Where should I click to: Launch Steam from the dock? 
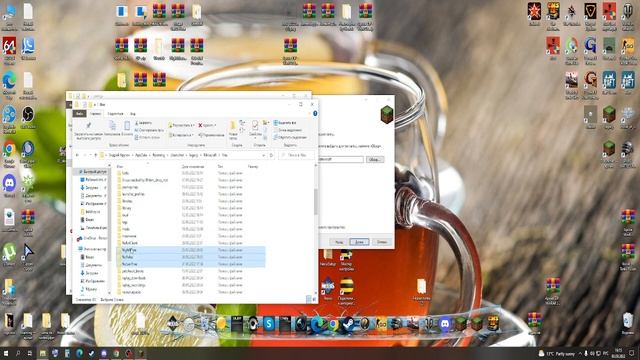348,324
